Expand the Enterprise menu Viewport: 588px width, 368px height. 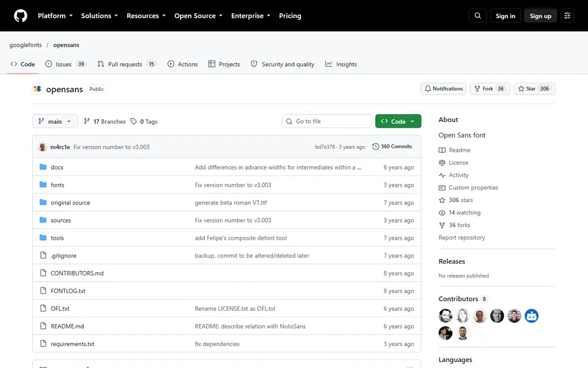(251, 16)
